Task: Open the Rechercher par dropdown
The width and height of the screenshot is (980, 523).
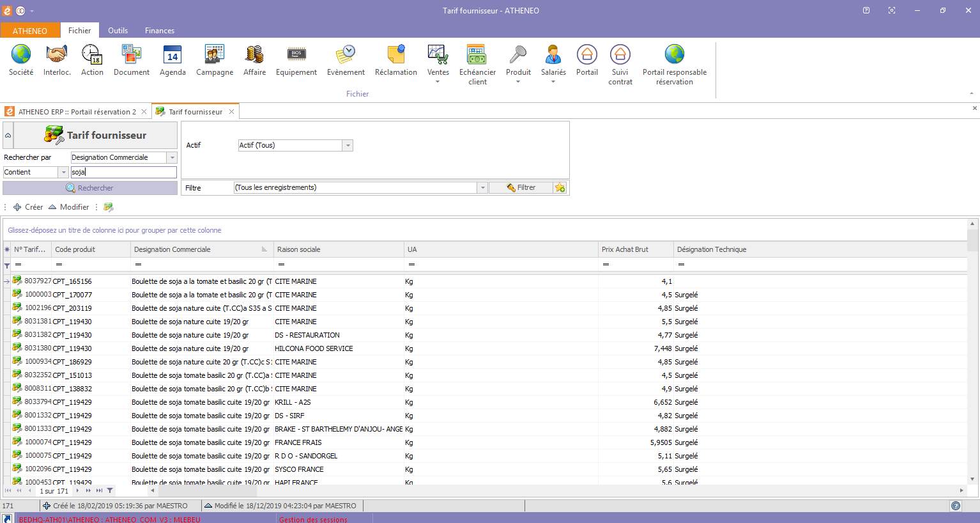Action: point(172,157)
